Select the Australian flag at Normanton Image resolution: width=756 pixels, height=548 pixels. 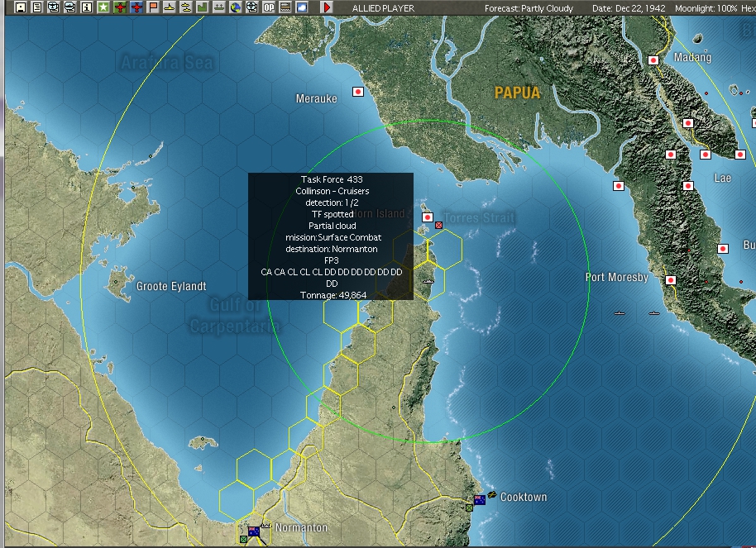click(x=254, y=531)
